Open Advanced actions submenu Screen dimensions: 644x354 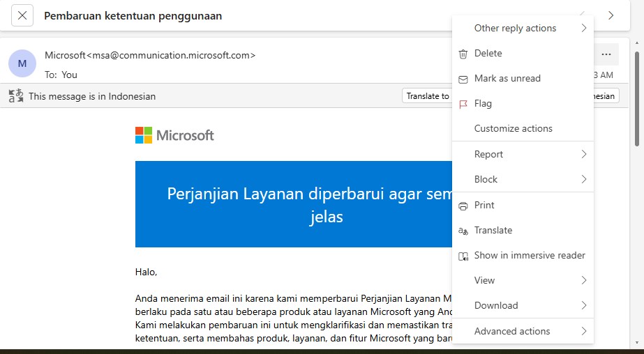click(x=523, y=331)
